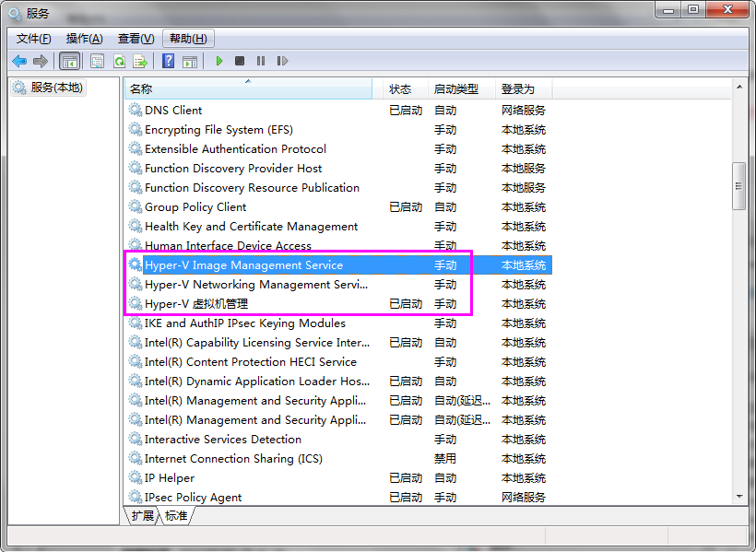Click the refresh toolbar icon

point(119,61)
